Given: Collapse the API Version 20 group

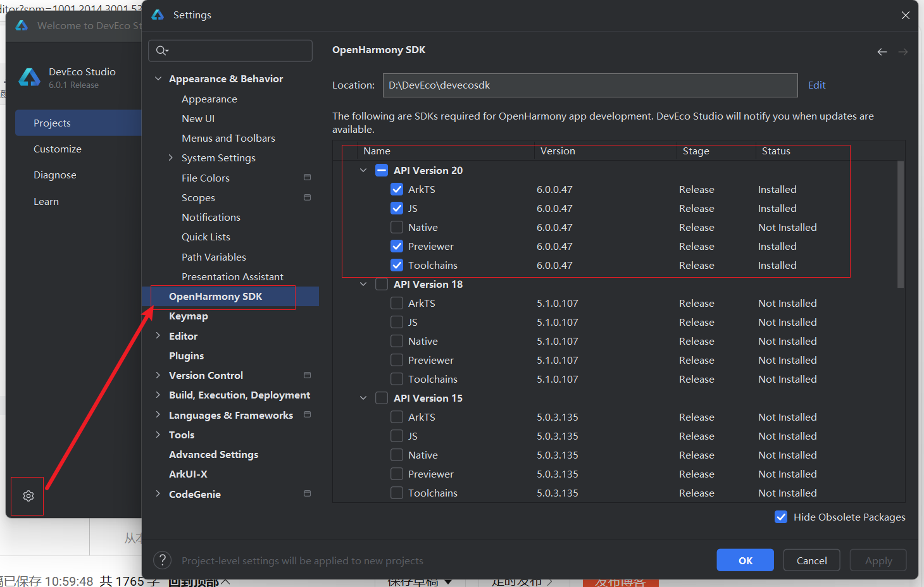Looking at the screenshot, I should tap(363, 170).
